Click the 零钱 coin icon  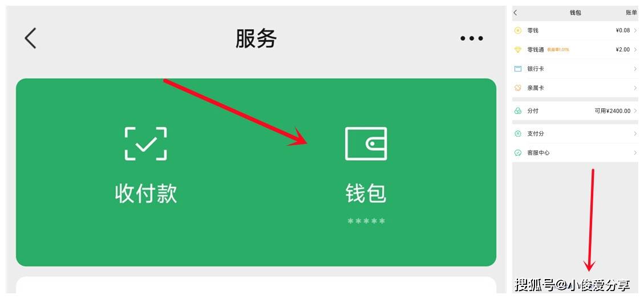point(518,30)
